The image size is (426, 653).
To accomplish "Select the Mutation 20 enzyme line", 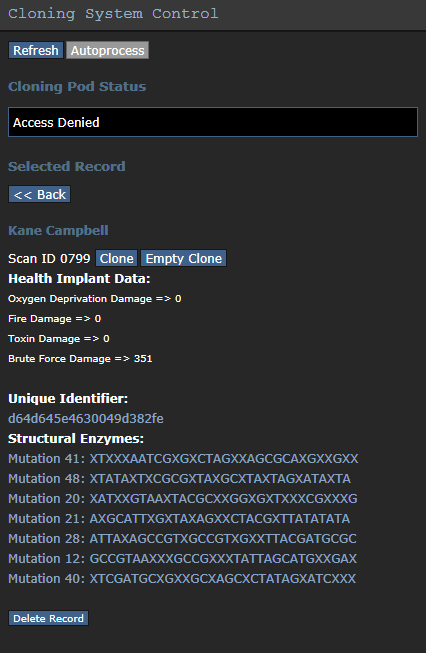I will pyautogui.click(x=183, y=498).
